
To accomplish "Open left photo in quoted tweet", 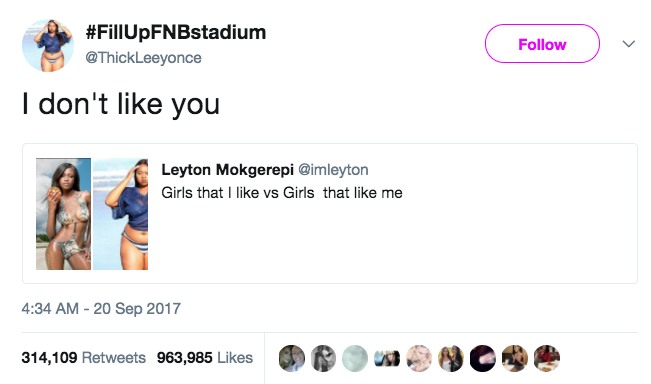I will (x=64, y=214).
